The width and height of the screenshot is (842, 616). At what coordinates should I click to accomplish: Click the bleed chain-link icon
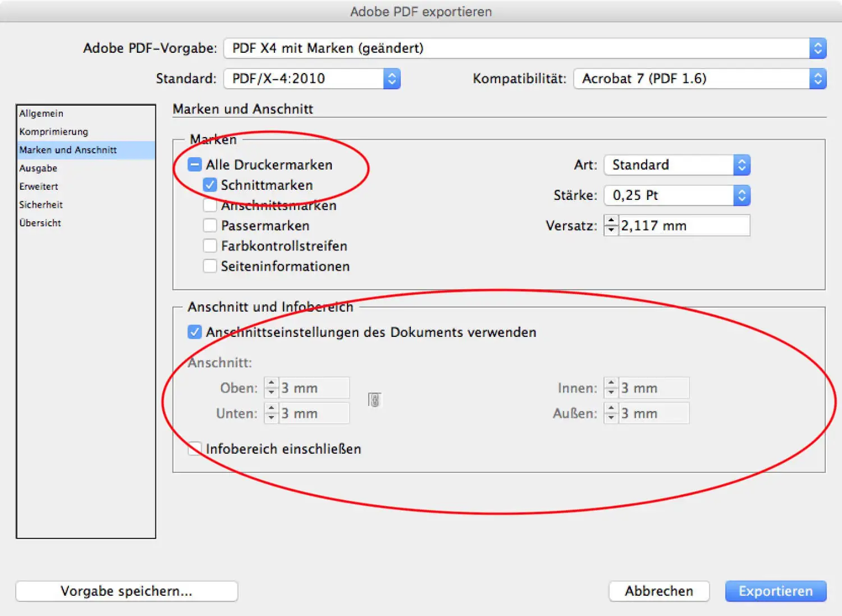(x=374, y=400)
